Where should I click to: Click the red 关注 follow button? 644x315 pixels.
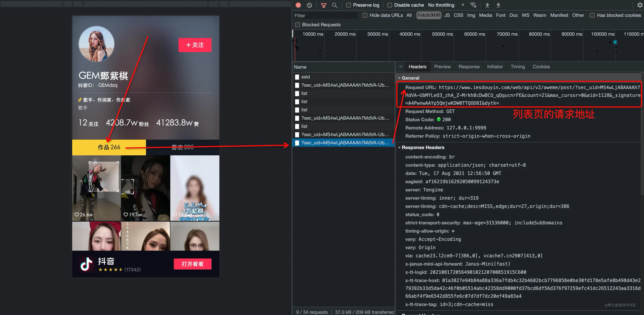tap(195, 45)
